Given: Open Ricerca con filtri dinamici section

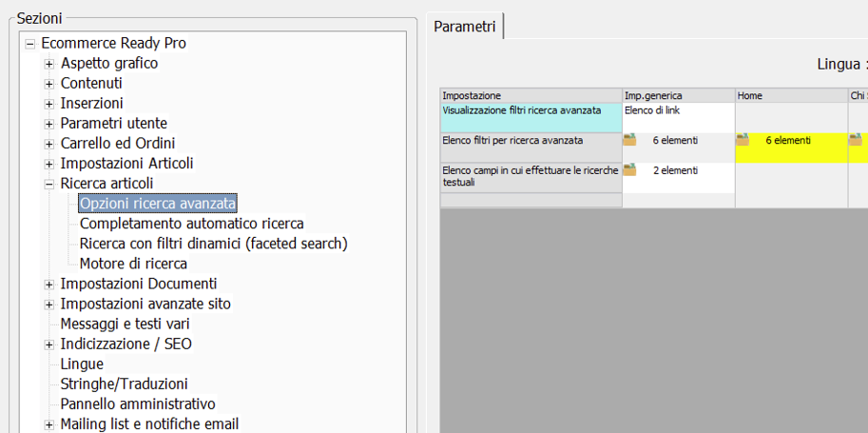Looking at the screenshot, I should tap(213, 244).
